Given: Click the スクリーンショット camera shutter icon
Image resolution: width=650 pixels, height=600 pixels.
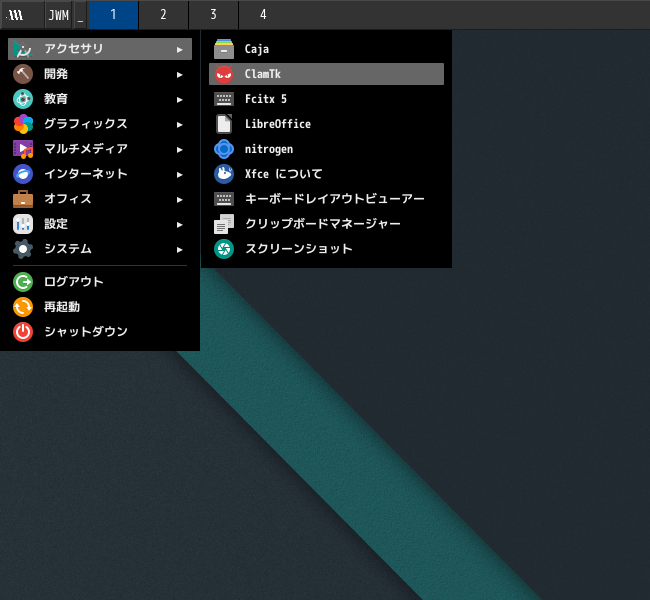Looking at the screenshot, I should point(224,249).
